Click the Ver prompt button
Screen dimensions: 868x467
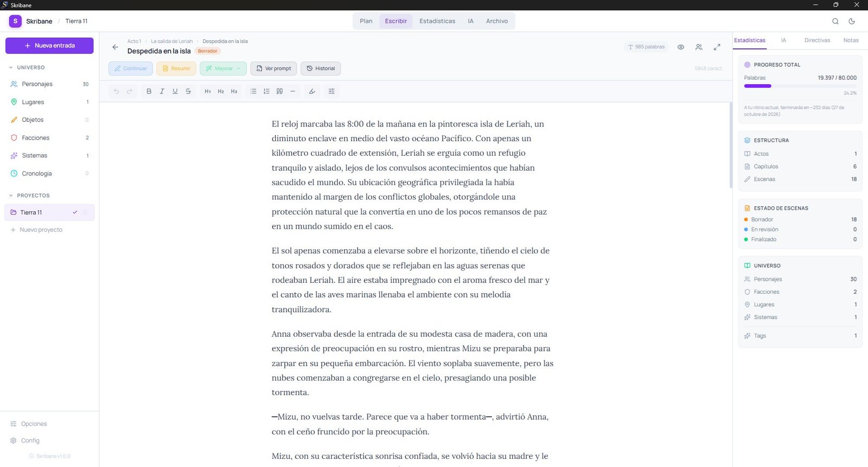273,68
